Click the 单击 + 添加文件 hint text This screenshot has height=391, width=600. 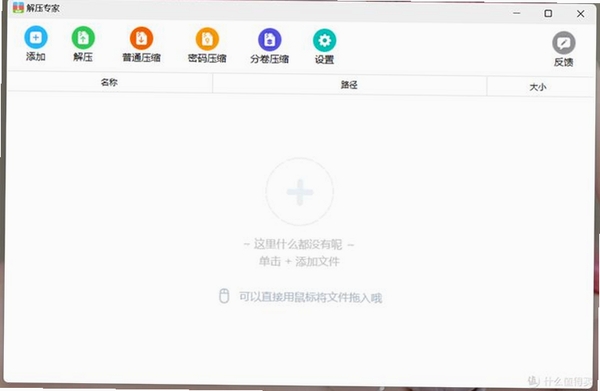(x=299, y=261)
